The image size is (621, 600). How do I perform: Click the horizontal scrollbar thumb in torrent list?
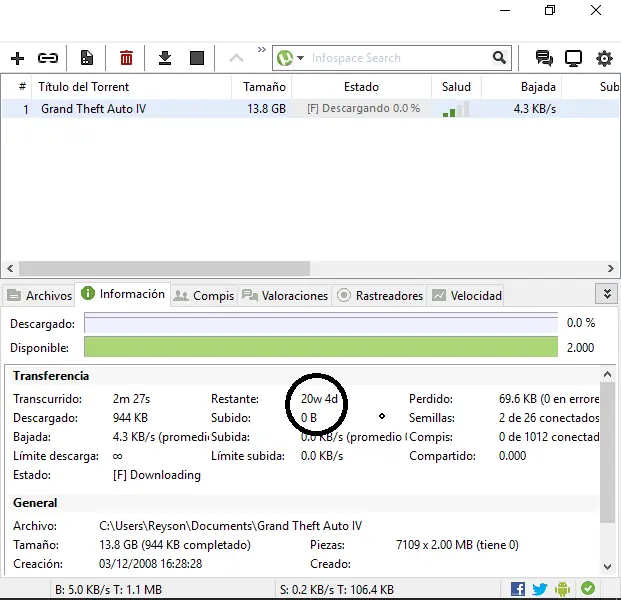164,269
